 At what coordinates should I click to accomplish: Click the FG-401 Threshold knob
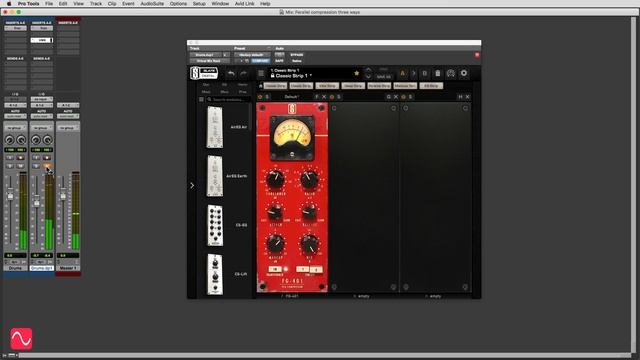276,179
